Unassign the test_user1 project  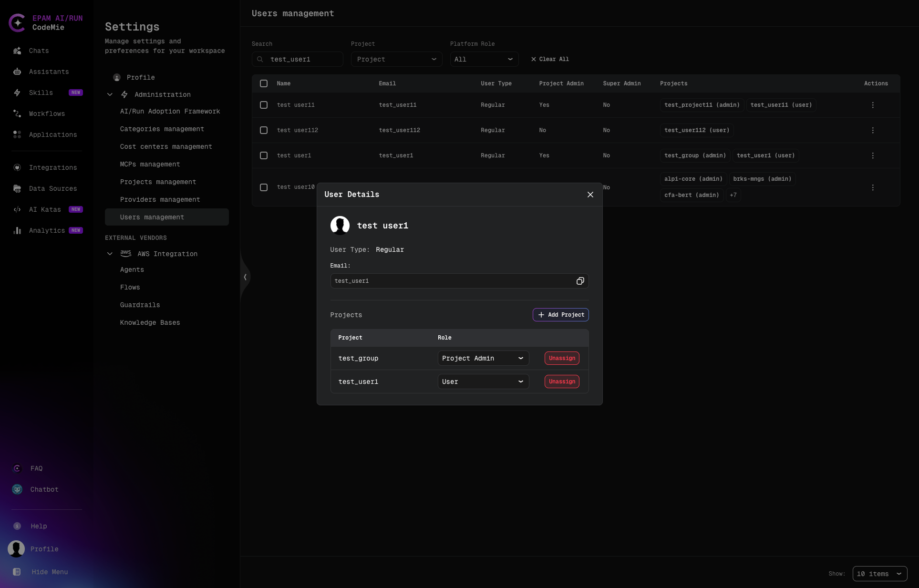tap(561, 382)
